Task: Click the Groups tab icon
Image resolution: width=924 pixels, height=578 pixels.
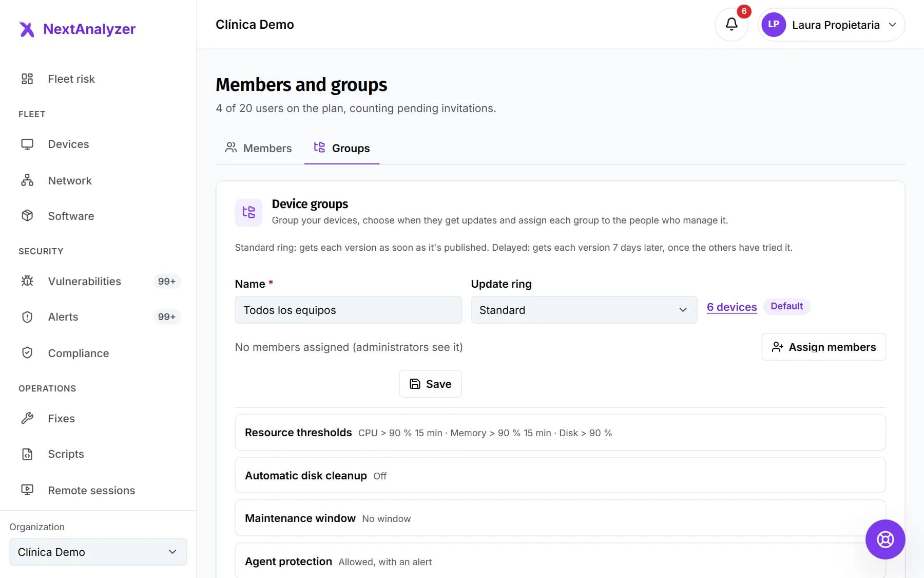Action: (x=319, y=147)
